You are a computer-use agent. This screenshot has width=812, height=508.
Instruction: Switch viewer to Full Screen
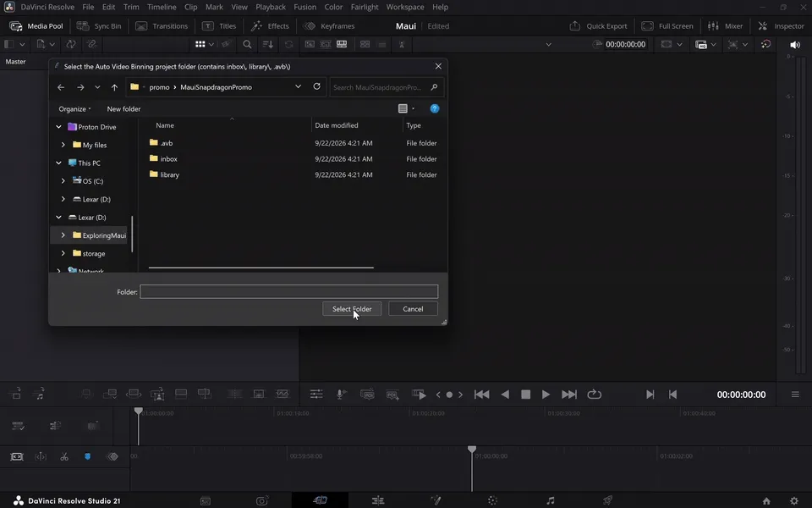click(x=667, y=26)
